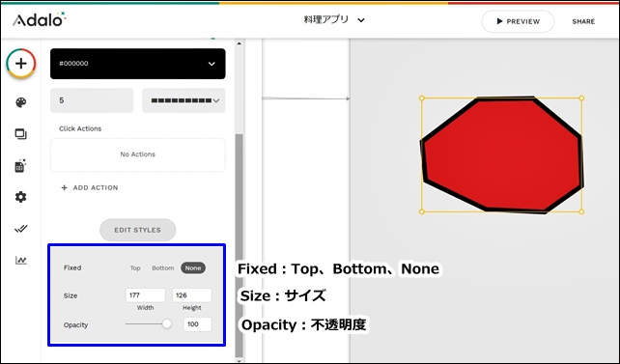Screen dimensions: 620x364
Task: Click the PREVIEW button
Action: 518,21
